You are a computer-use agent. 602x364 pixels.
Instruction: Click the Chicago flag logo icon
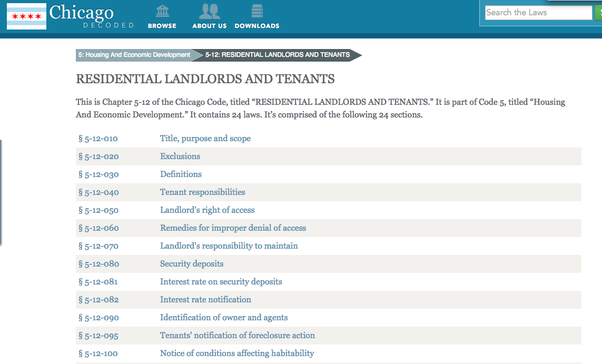pos(26,16)
